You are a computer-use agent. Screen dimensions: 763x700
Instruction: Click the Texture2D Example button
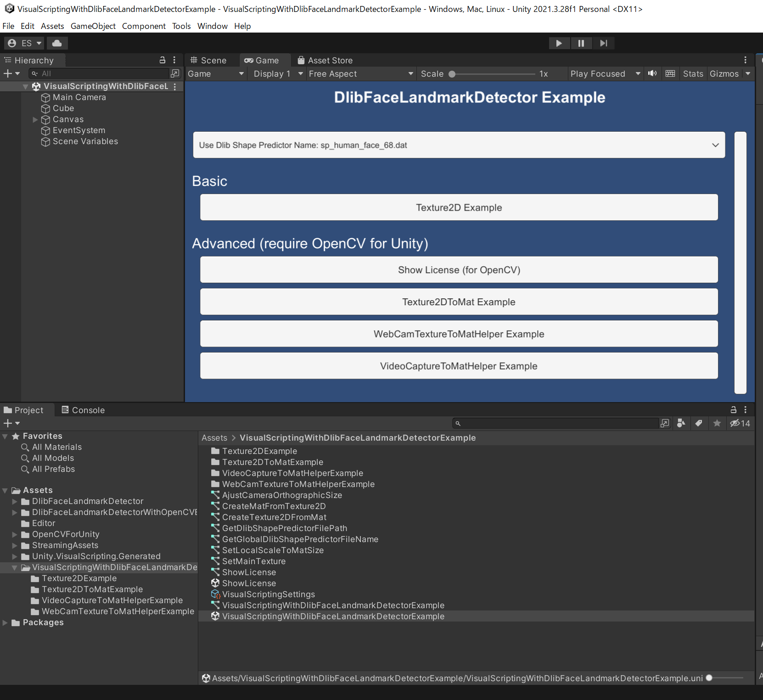point(459,207)
